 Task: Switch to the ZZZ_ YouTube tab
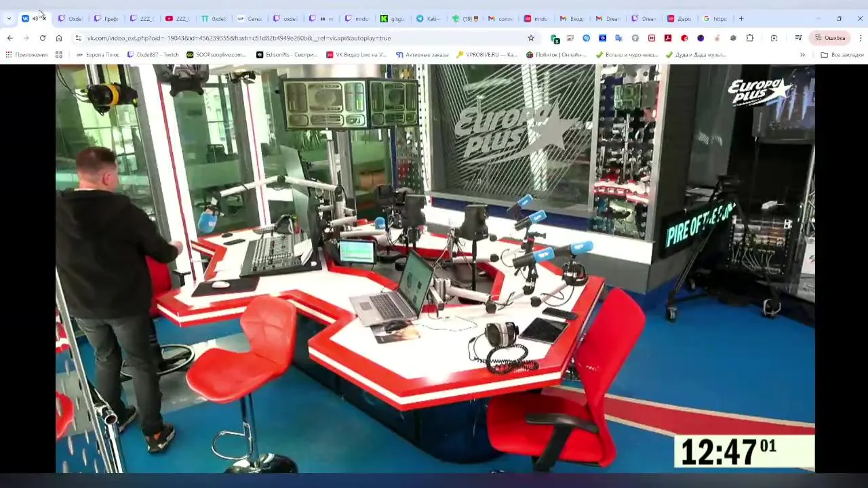coord(178,19)
